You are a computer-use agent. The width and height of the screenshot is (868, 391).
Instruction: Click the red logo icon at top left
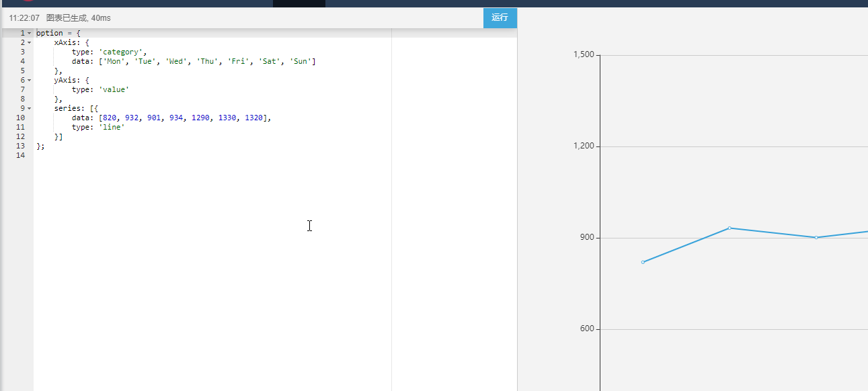pos(28,2)
